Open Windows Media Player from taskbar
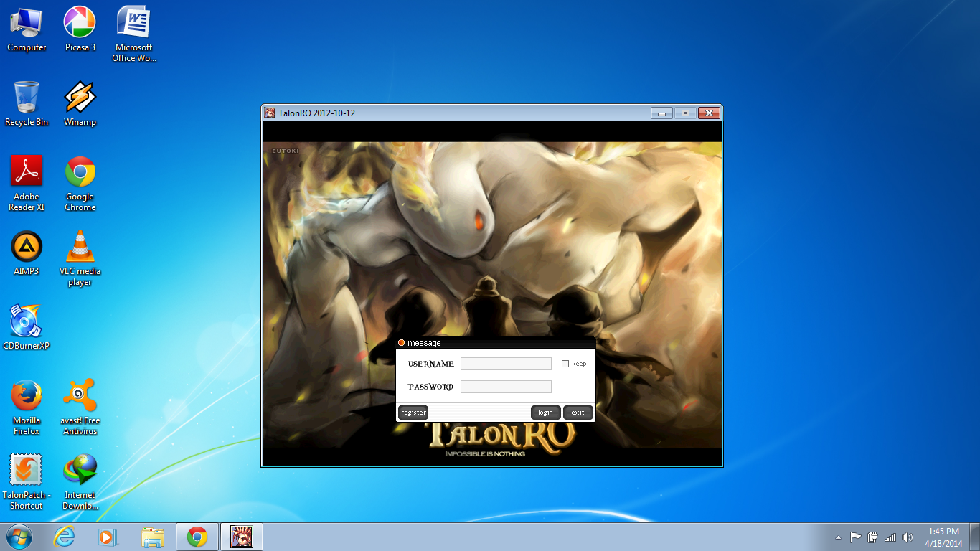Screen dimensions: 980x551 tap(108, 537)
